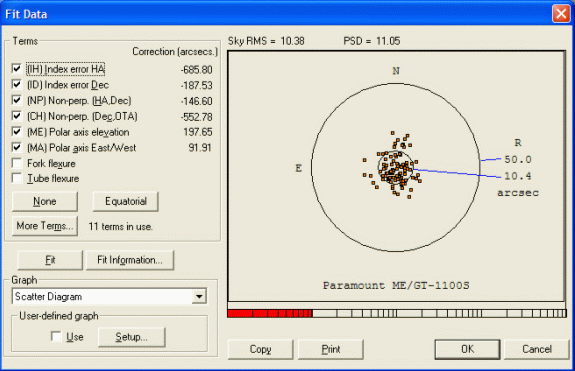Open the user-defined graph Setup...
The height and width of the screenshot is (371, 575).
(x=132, y=337)
